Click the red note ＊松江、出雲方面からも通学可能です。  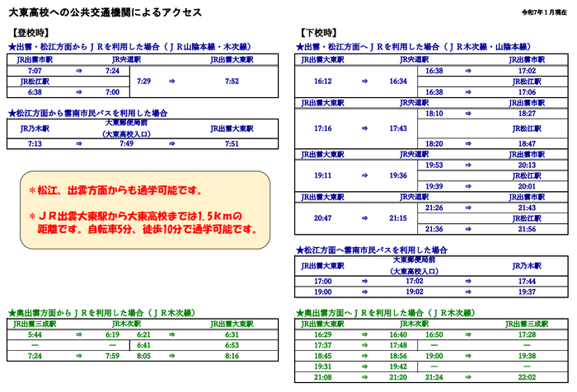(115, 190)
